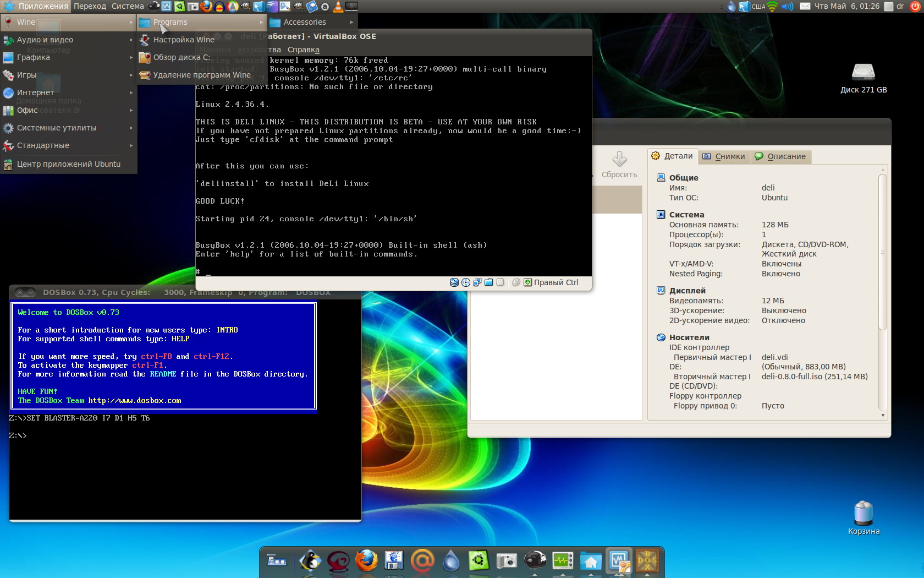Image resolution: width=924 pixels, height=578 pixels.
Task: Select Удаление программ Wine entry
Action: point(202,75)
